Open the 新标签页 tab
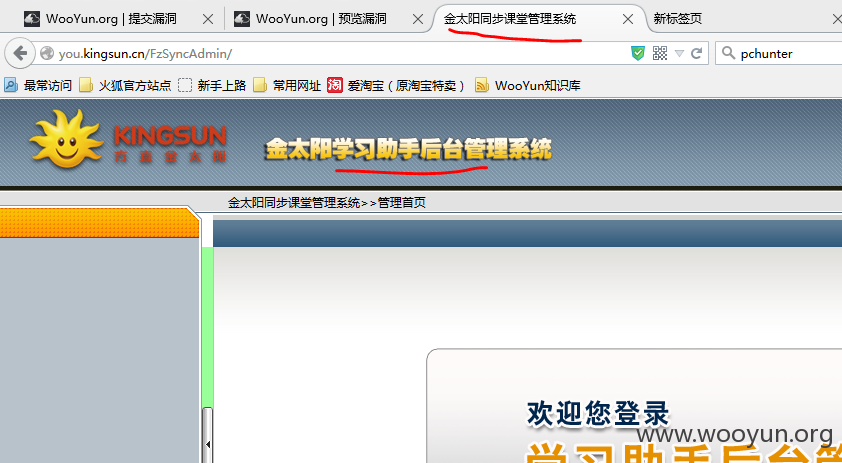 pyautogui.click(x=678, y=19)
